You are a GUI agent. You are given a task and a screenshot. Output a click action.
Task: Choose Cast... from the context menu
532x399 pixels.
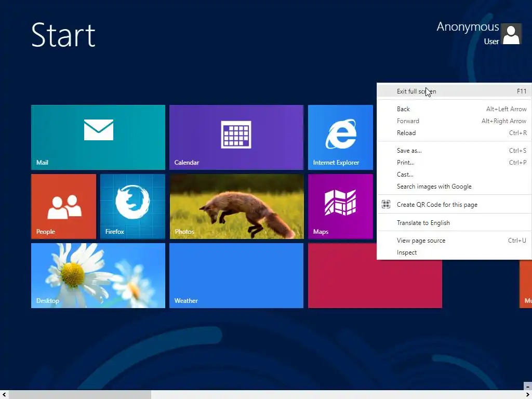pos(454,175)
